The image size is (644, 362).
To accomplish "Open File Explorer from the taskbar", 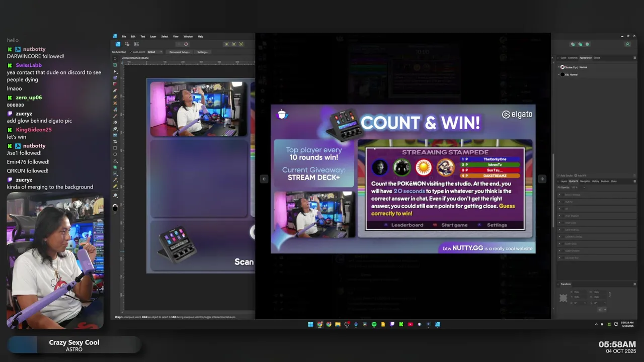I will 338,324.
